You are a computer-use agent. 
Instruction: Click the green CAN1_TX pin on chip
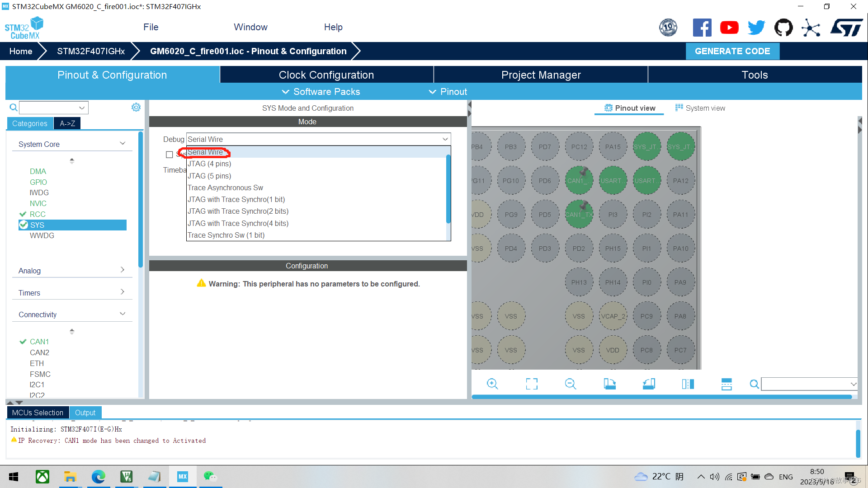pos(579,215)
